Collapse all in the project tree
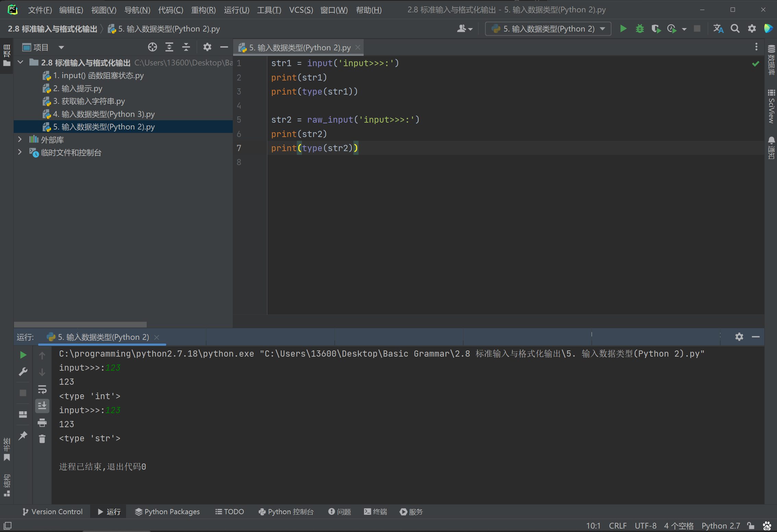 coord(186,47)
